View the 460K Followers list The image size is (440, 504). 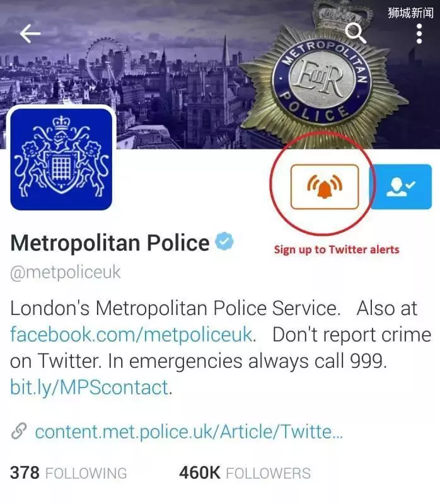pos(245,473)
